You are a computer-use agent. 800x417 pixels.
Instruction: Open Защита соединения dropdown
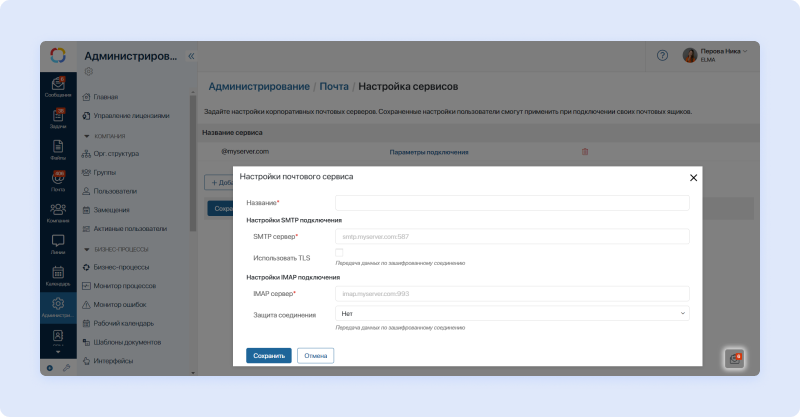512,313
